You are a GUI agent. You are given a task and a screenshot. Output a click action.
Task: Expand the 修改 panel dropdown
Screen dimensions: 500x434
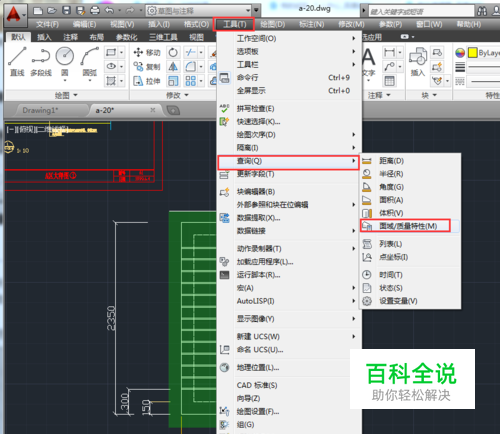(x=177, y=95)
